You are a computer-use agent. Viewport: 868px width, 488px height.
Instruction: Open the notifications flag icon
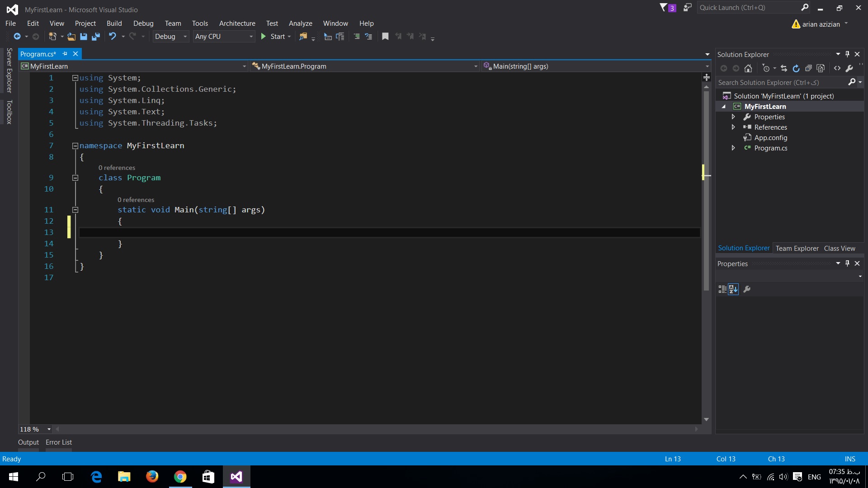point(663,8)
